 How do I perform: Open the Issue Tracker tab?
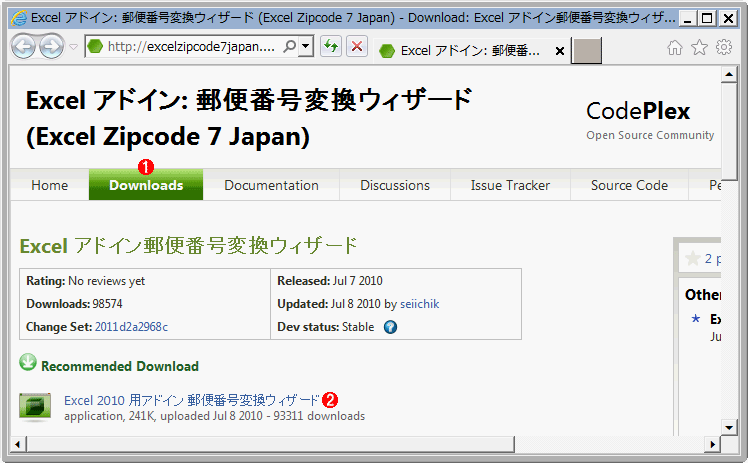point(510,185)
